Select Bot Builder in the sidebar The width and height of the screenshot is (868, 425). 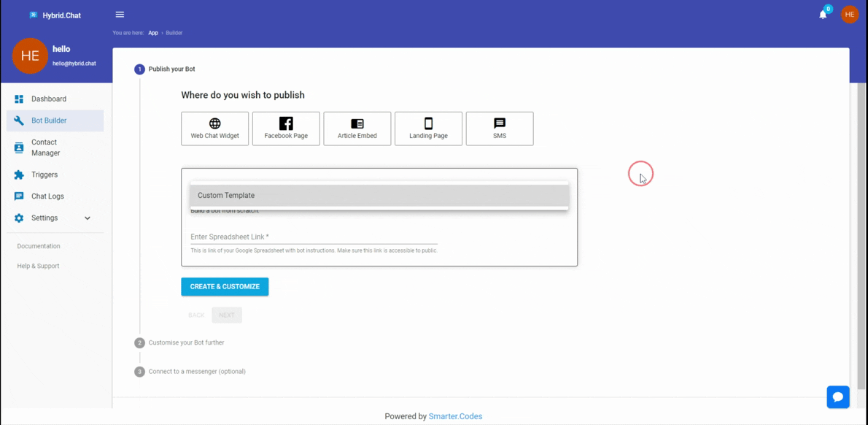point(55,120)
